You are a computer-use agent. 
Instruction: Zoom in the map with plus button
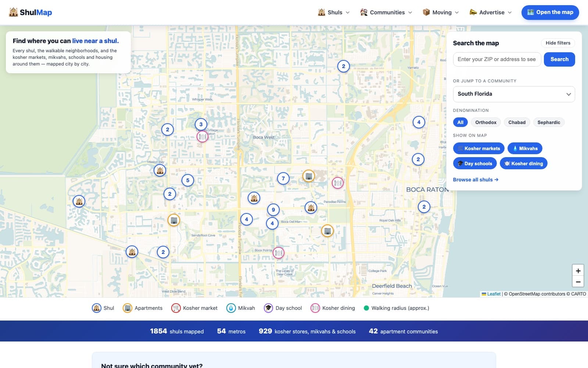[578, 270]
